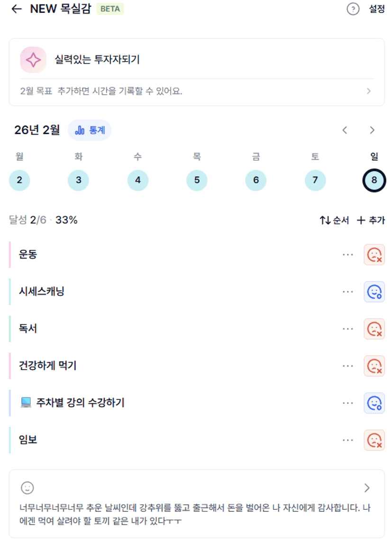
Task: Select Thursday the 5th in the week strip
Action: coord(197,180)
